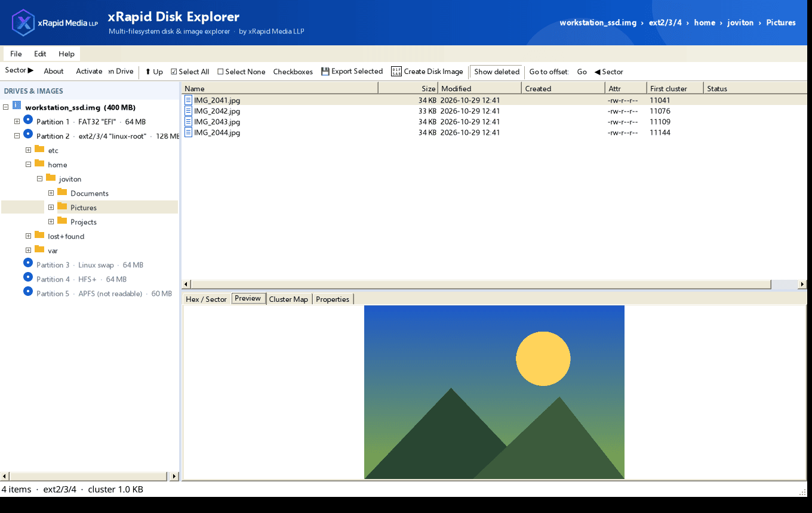The image size is (812, 513).
Task: Collapse the workstation_ssd.img tree node
Action: (5, 107)
